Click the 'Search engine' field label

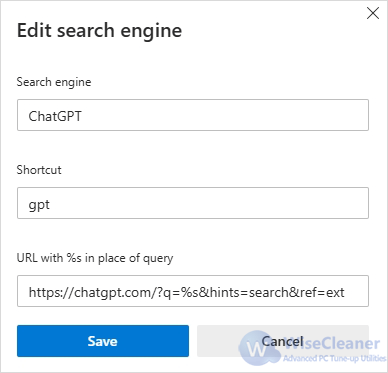(54, 82)
